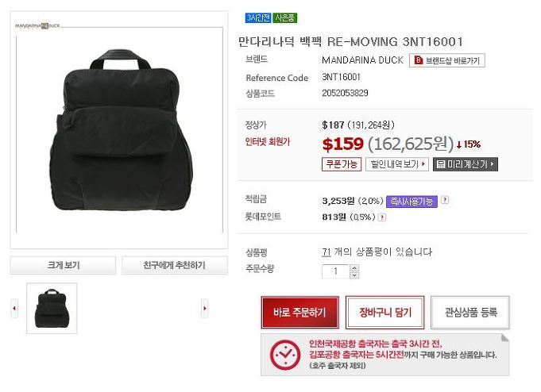Image resolution: width=541 pixels, height=392 pixels.
Task: Open the 할인내역보기 discount details
Action: (397, 164)
